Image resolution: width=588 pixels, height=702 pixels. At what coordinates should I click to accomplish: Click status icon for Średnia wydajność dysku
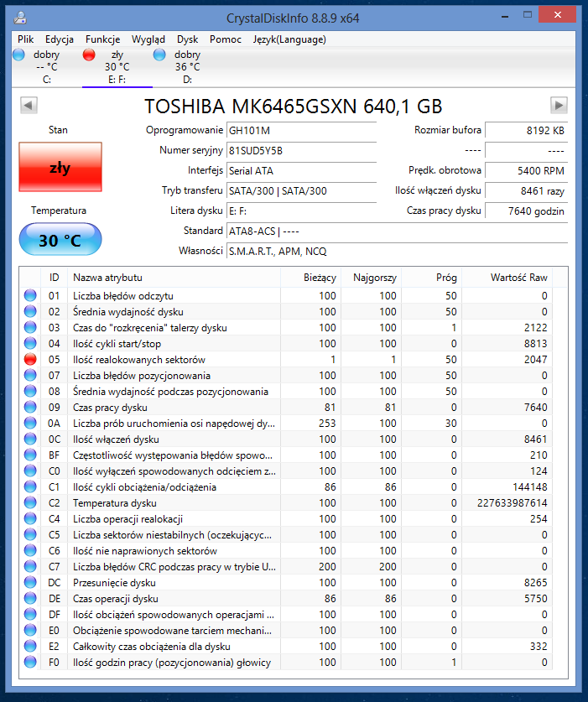[30, 312]
